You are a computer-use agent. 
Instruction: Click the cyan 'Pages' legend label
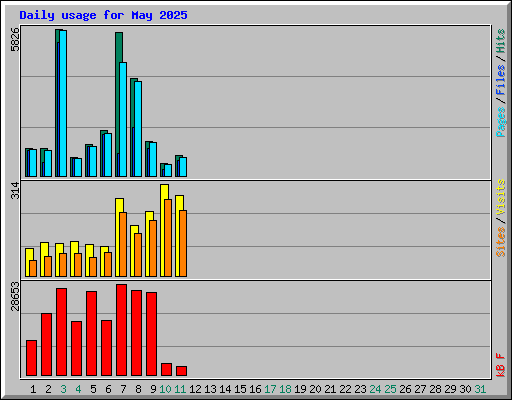[x=501, y=122]
